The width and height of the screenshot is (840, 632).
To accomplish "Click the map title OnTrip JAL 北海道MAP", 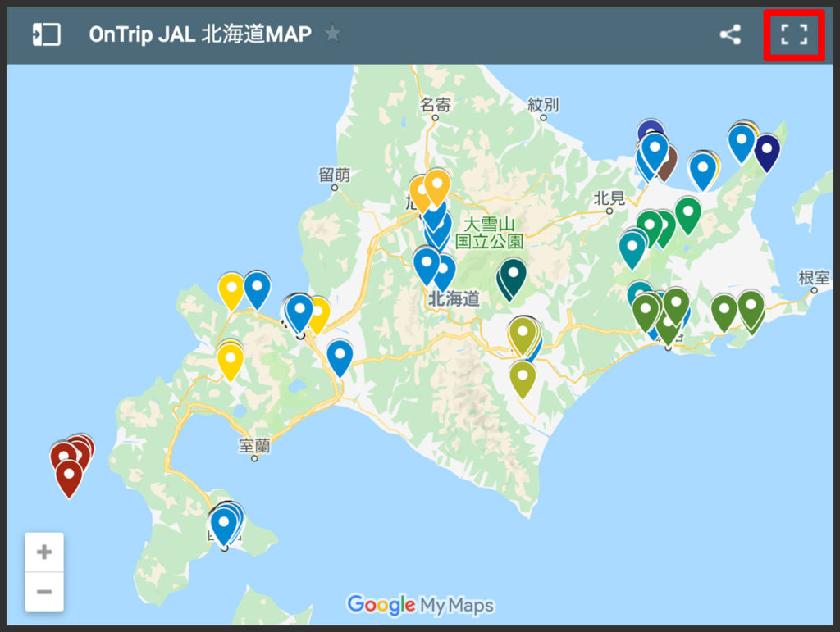I will point(201,34).
